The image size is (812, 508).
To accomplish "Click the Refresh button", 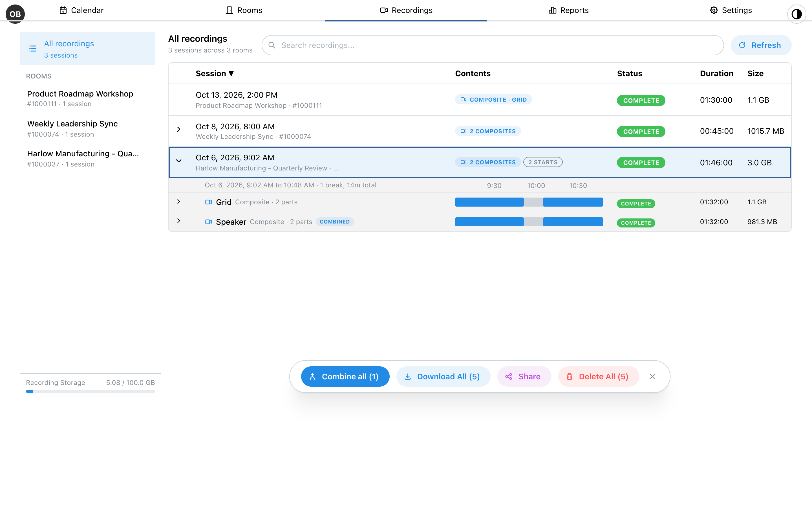I will coord(761,45).
